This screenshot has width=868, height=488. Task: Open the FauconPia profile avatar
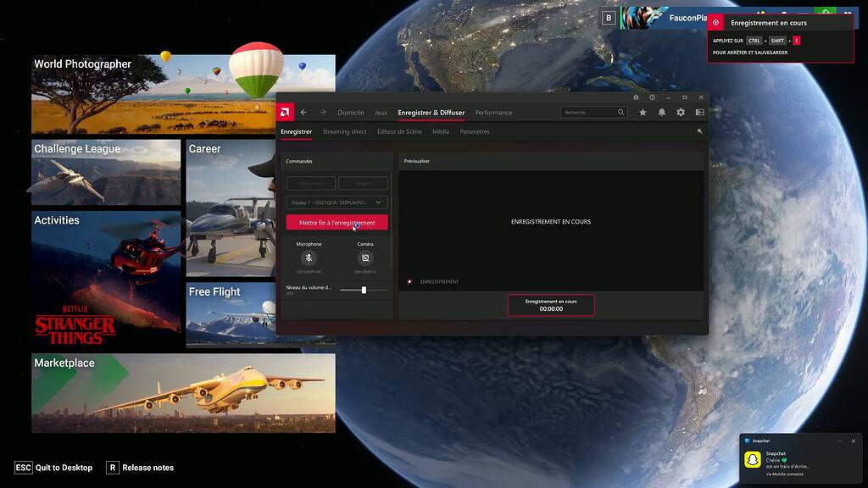click(x=643, y=18)
